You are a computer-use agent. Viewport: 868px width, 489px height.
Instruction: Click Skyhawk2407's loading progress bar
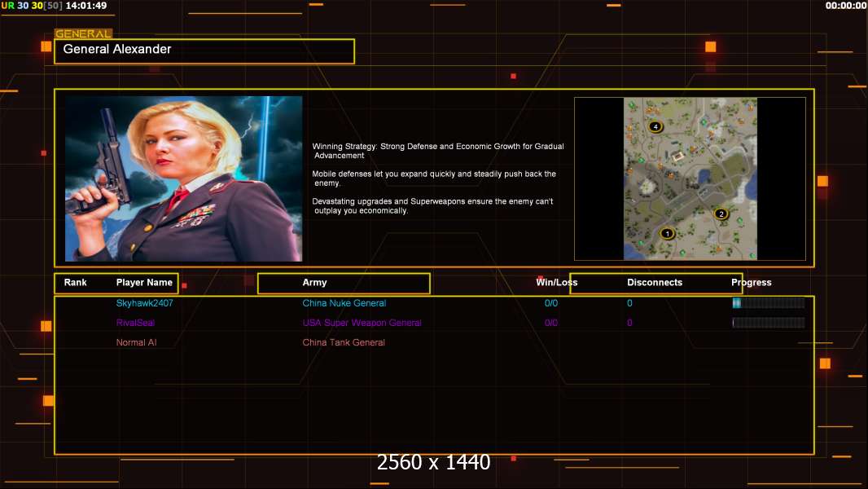click(769, 303)
